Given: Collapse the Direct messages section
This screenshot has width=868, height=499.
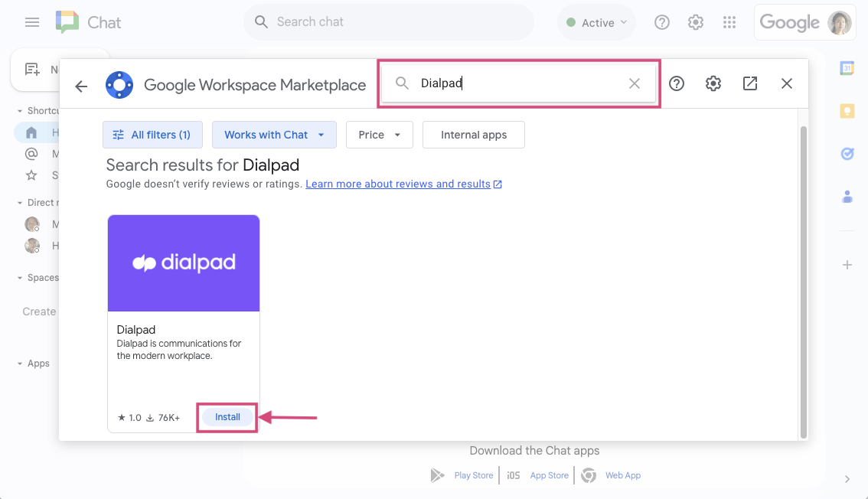Looking at the screenshot, I should tap(20, 203).
